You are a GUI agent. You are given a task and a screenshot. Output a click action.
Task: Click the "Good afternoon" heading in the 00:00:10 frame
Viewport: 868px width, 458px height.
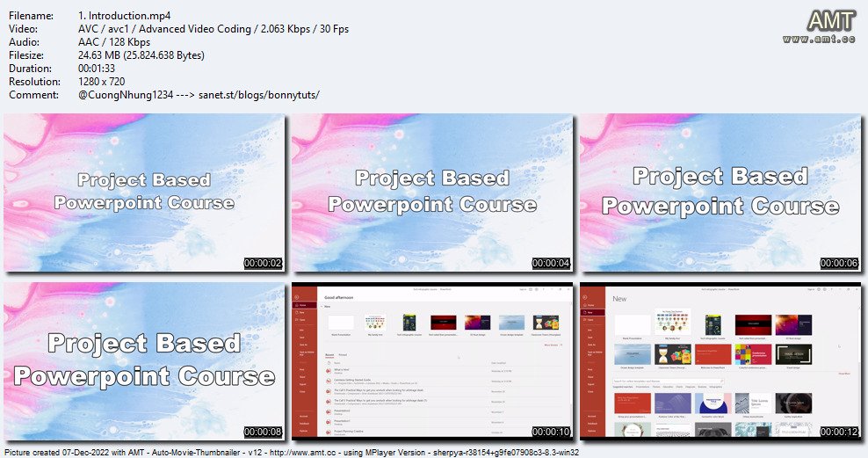(x=339, y=297)
